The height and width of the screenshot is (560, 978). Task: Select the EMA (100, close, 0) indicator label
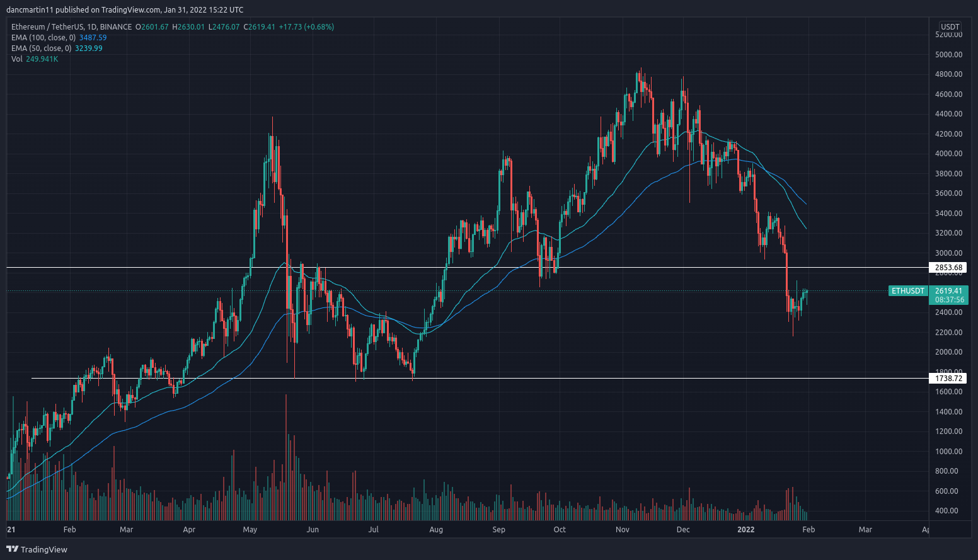[x=43, y=38]
